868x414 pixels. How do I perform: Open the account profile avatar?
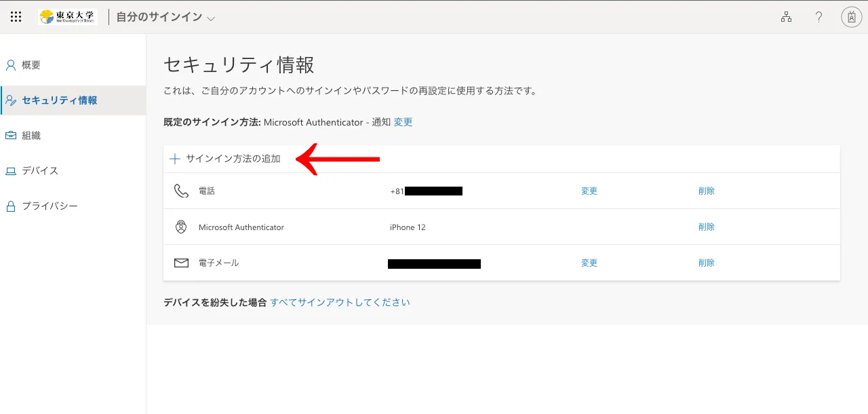pos(851,17)
